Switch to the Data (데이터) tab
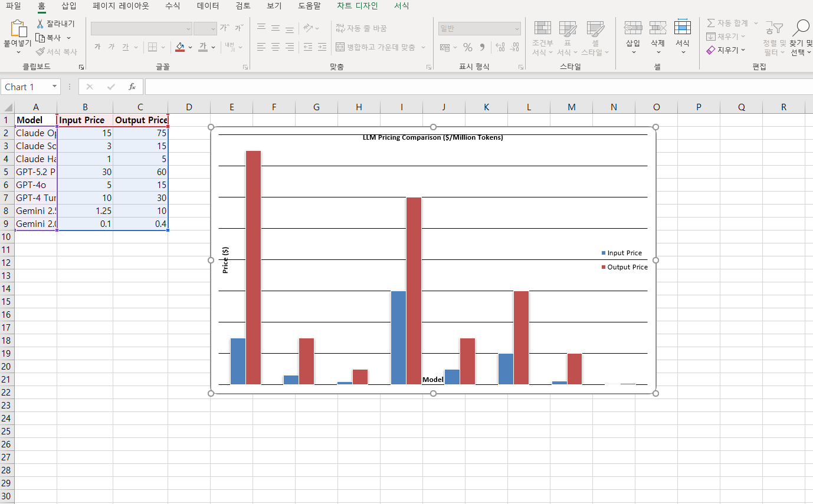 click(x=208, y=6)
